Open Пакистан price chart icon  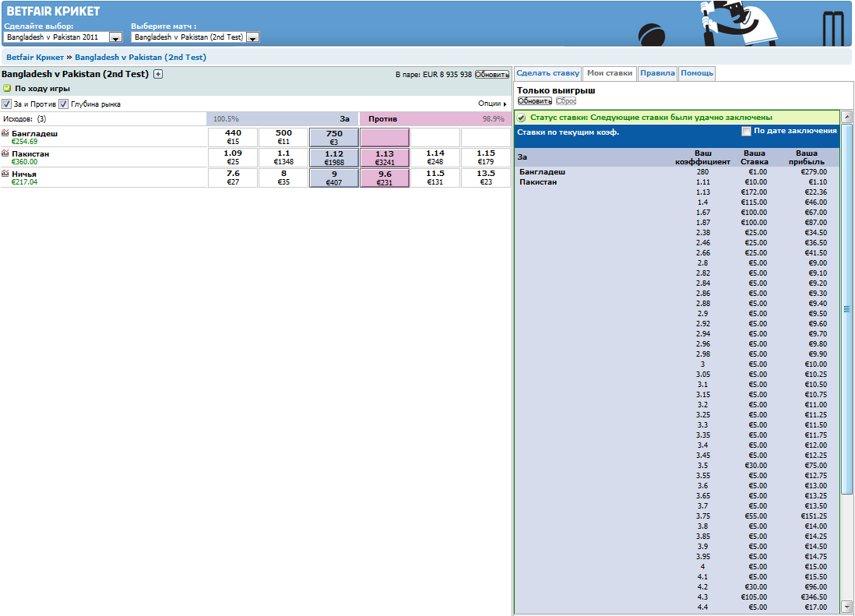(x=5, y=153)
